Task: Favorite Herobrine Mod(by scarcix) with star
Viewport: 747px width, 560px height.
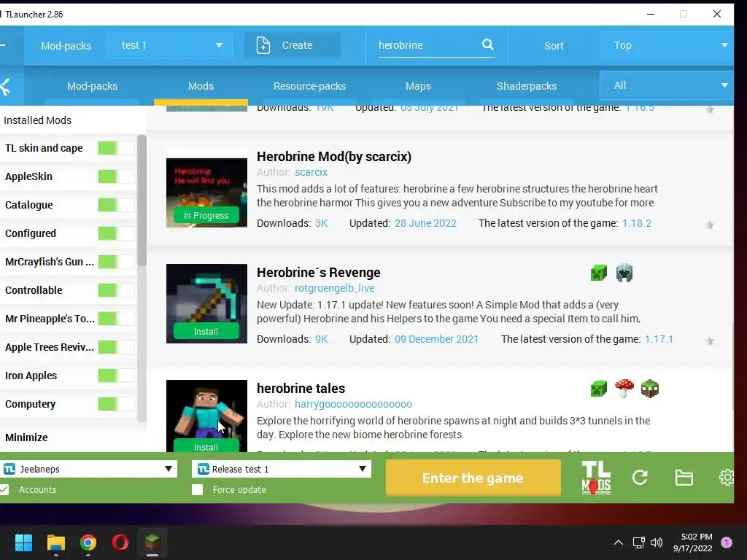Action: (709, 225)
